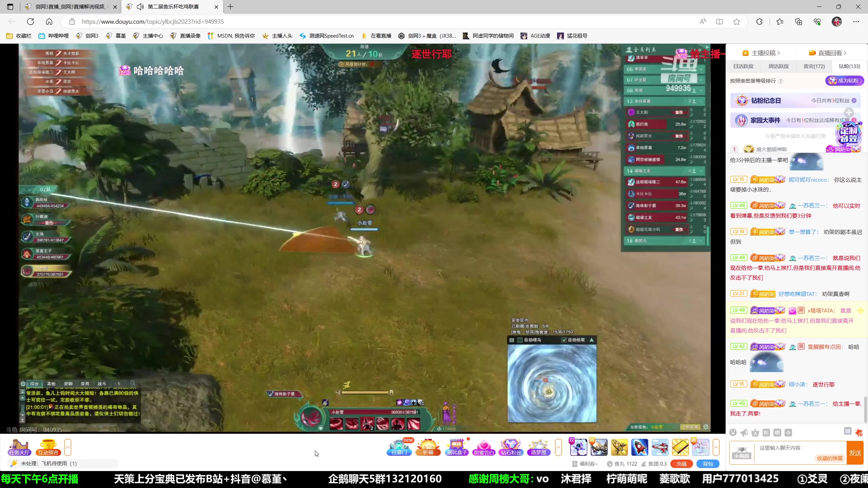Switch to the 周活跃度 tab
This screenshot has height=488, width=868.
point(778,66)
